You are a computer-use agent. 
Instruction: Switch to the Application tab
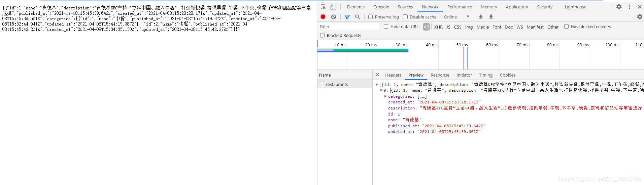[517, 7]
